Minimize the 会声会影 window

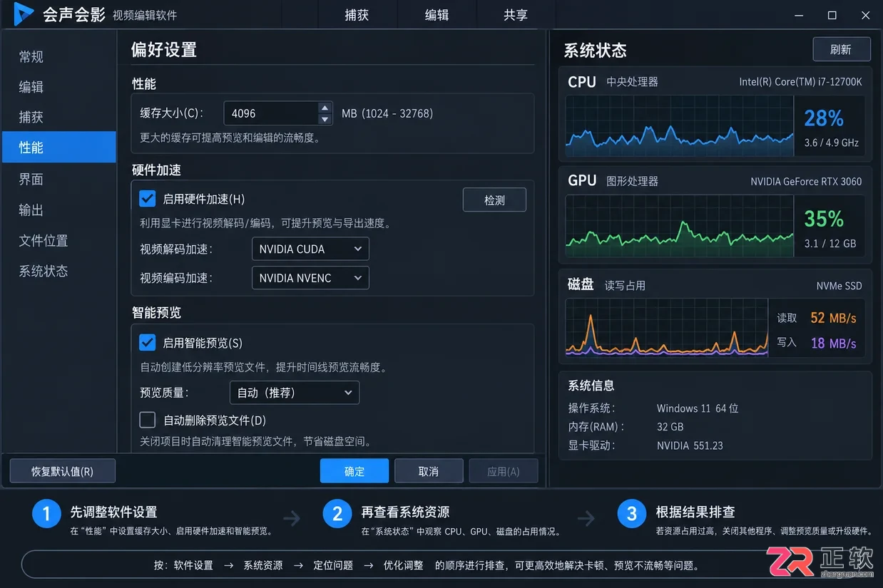tap(799, 15)
